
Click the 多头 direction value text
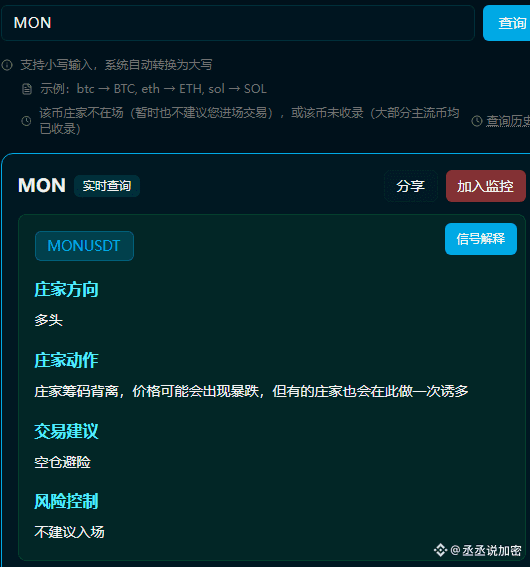[x=48, y=320]
